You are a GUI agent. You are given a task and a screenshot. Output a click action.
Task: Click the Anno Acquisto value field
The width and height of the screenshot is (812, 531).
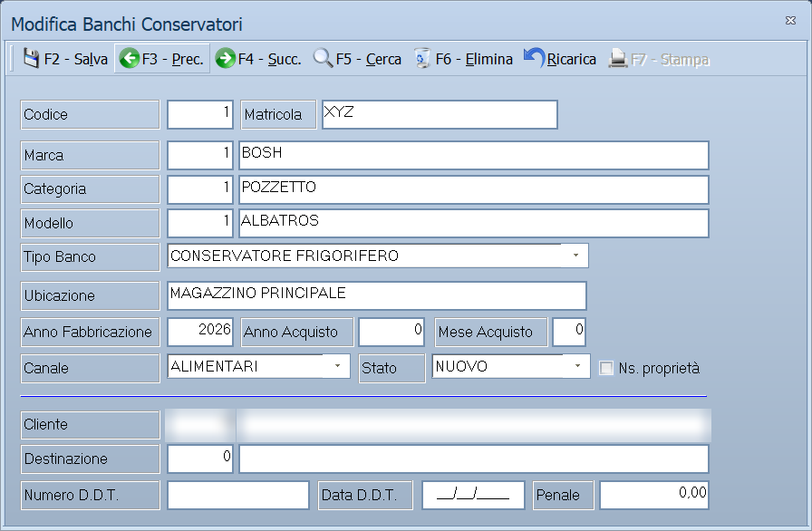[391, 332]
